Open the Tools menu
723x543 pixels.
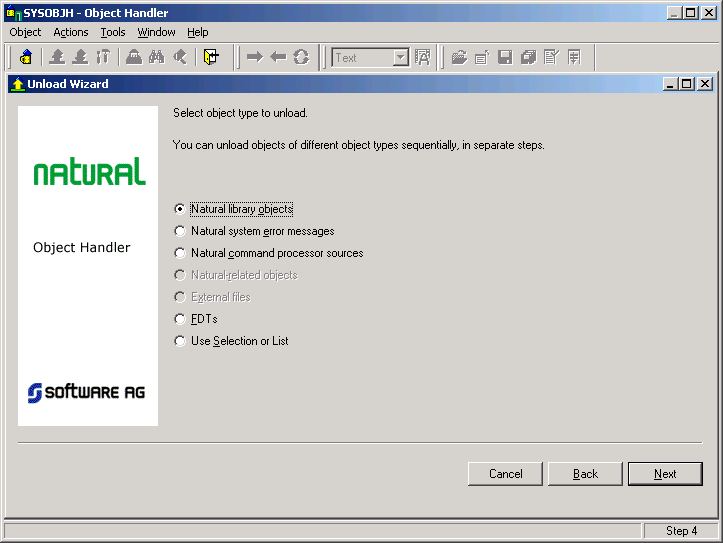[x=113, y=32]
